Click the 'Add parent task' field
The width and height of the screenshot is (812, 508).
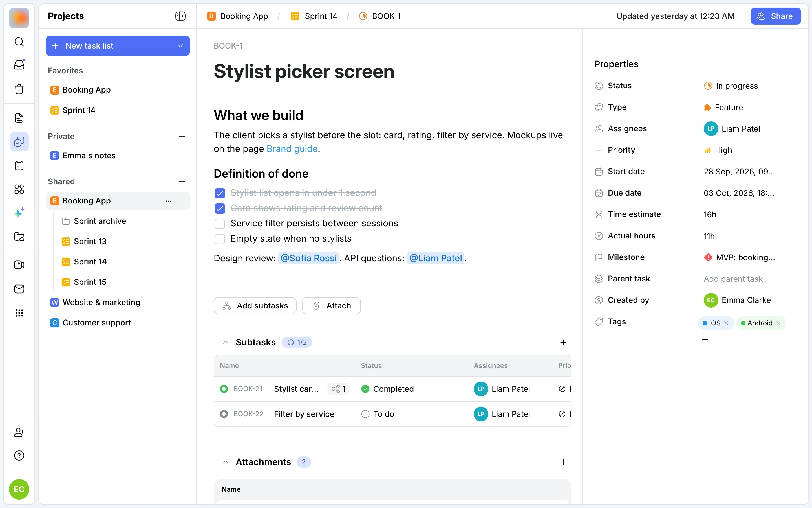pyautogui.click(x=733, y=279)
